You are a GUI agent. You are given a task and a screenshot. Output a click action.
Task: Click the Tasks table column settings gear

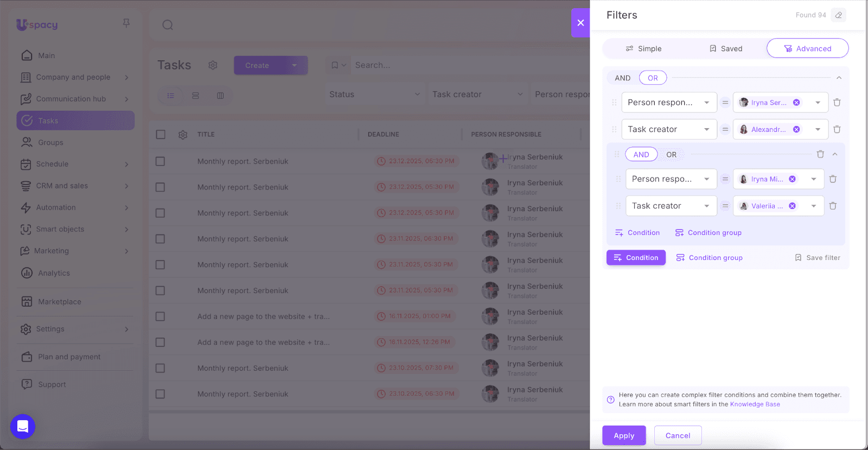coord(183,135)
